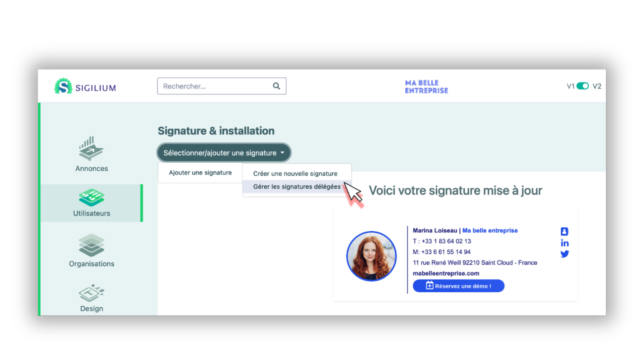Click the LinkedIn icon in signature
Image resolution: width=644 pixels, height=362 pixels.
tap(565, 243)
